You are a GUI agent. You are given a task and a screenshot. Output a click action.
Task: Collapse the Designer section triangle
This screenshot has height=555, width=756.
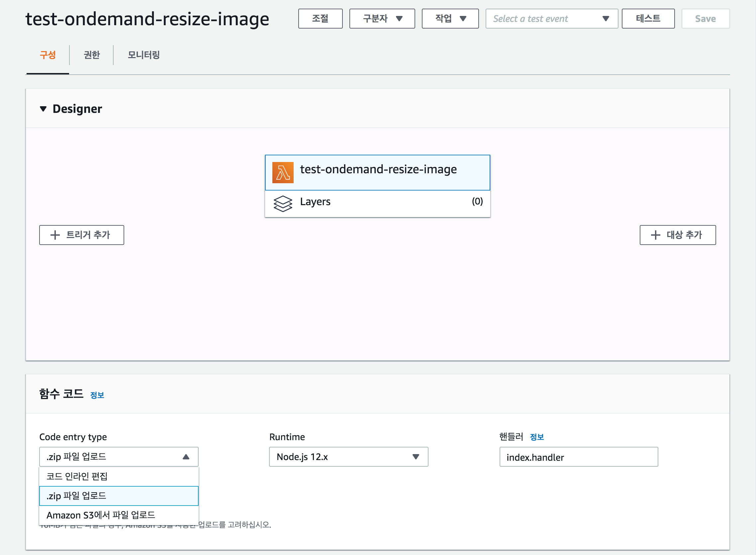(43, 109)
